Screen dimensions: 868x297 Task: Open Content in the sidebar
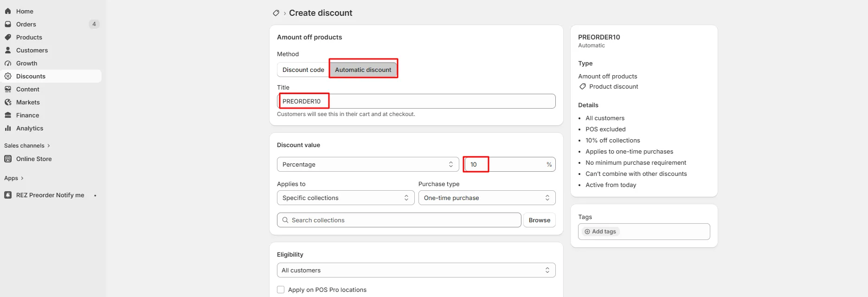(x=51, y=89)
